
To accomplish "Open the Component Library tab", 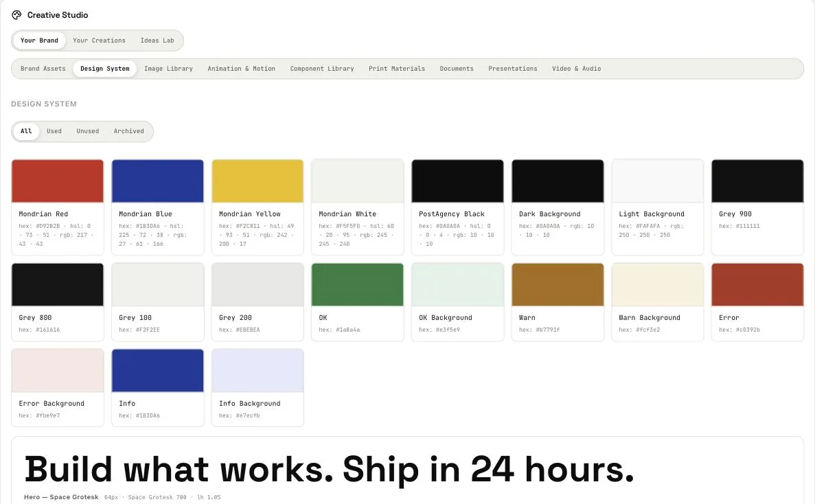I will [322, 69].
